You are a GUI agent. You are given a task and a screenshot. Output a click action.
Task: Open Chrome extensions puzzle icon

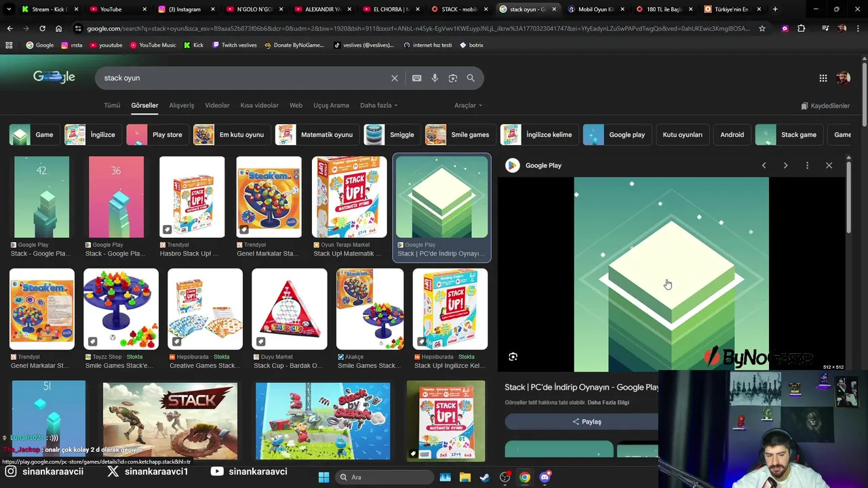802,28
